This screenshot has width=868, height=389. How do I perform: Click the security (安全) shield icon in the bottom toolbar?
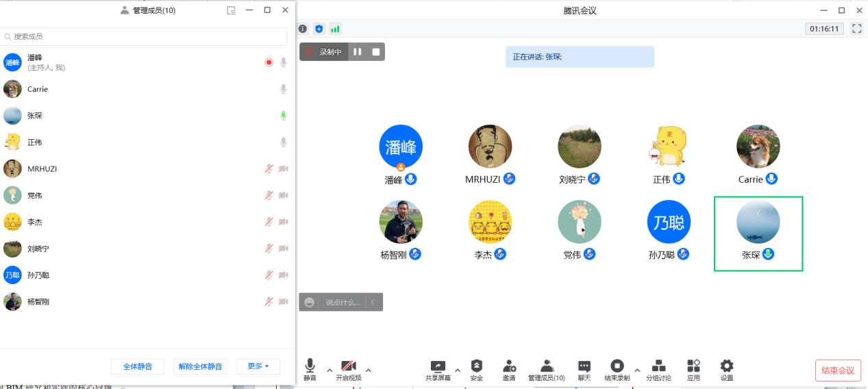point(477,369)
